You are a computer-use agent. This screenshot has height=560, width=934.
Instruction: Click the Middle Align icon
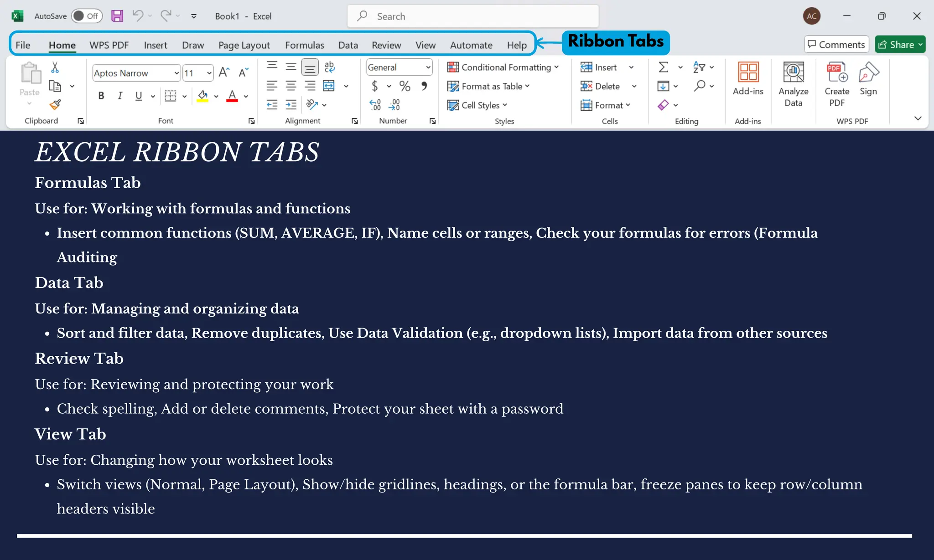point(291,67)
